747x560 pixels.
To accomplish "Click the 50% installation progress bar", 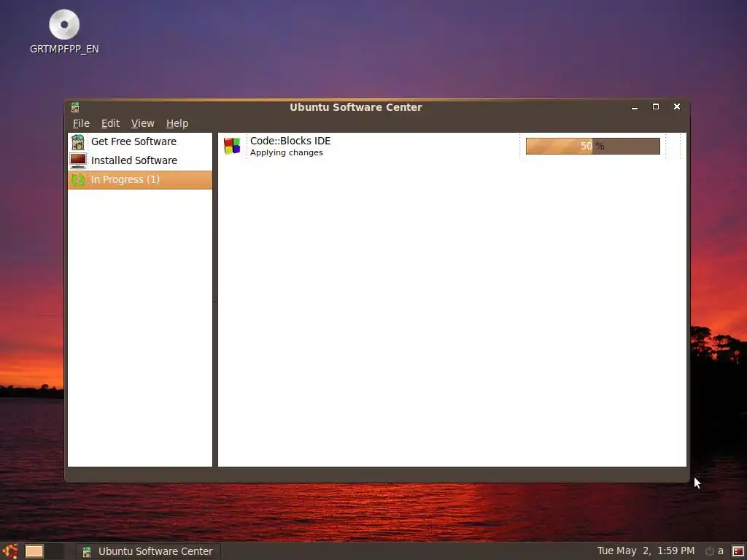I will click(x=592, y=146).
